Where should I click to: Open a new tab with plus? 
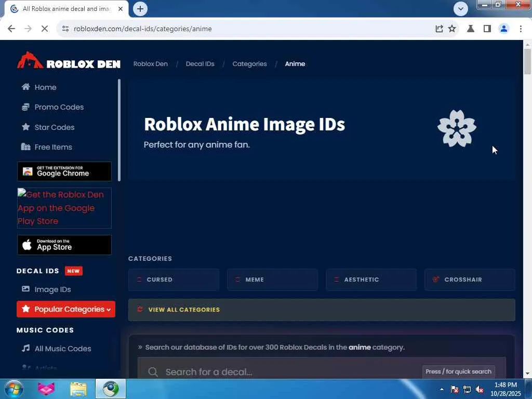coord(140,9)
